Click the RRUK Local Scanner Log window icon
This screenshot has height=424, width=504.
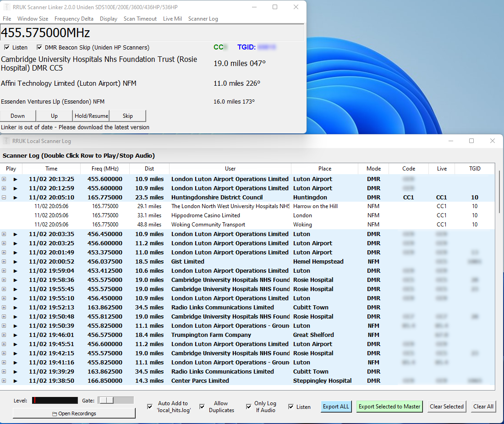(x=6, y=141)
